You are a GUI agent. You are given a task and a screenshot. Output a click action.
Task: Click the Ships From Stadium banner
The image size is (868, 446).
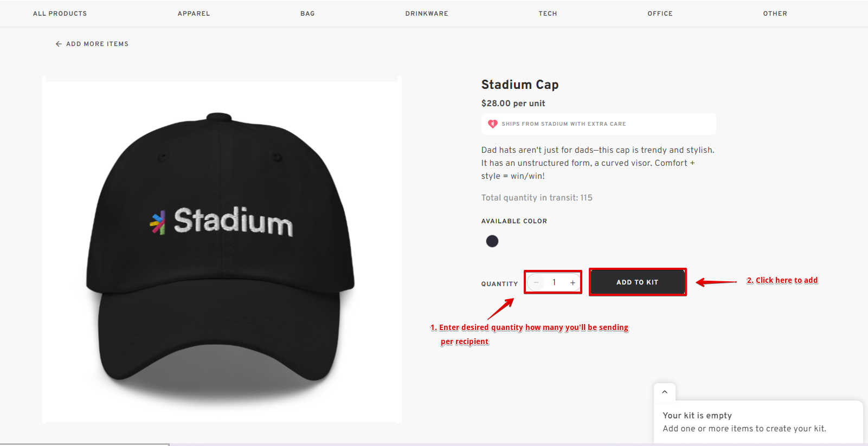point(598,124)
